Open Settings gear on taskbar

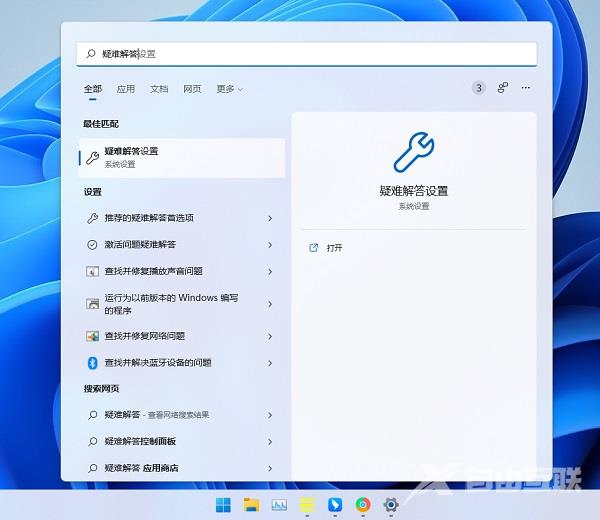391,505
